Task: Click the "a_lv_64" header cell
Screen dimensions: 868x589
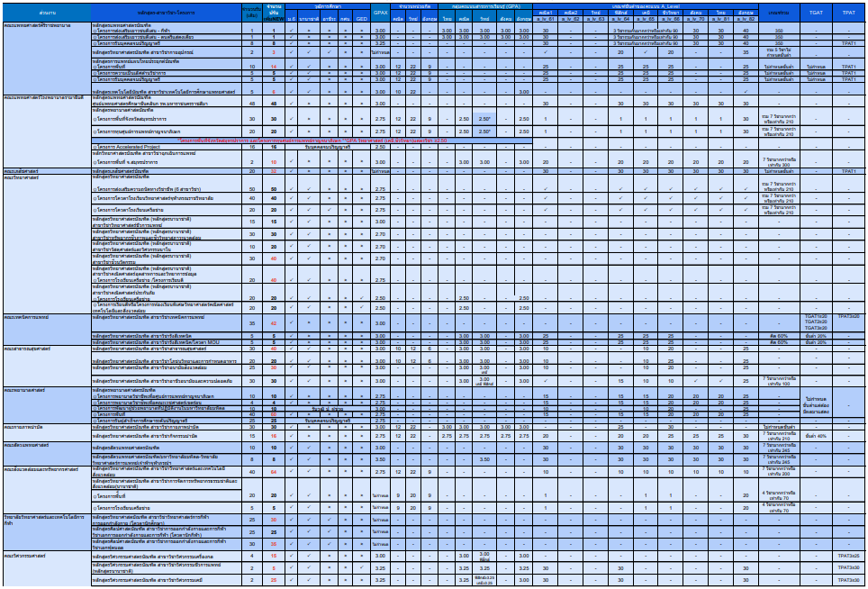Action: coord(620,19)
